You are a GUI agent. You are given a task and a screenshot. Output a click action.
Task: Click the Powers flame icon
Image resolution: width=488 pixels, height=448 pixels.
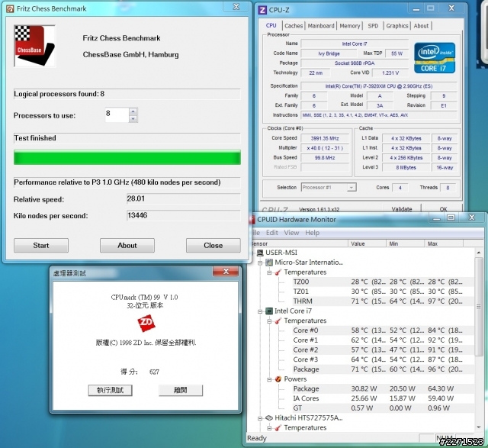click(x=278, y=379)
